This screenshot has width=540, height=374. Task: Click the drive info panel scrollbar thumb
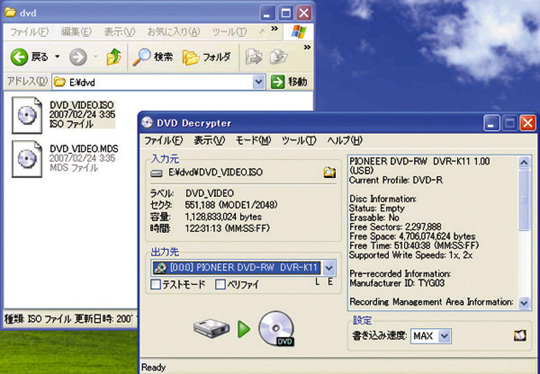click(524, 200)
